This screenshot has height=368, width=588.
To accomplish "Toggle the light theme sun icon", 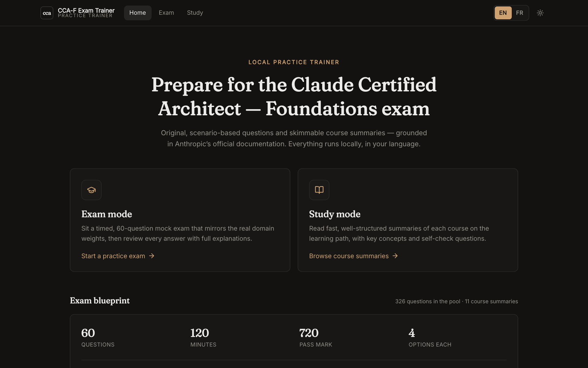I will [540, 13].
